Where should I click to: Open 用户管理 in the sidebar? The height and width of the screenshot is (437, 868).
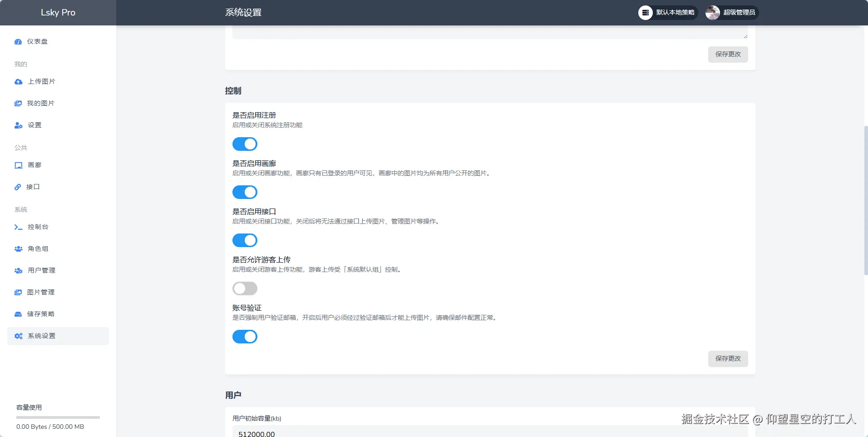click(58, 271)
